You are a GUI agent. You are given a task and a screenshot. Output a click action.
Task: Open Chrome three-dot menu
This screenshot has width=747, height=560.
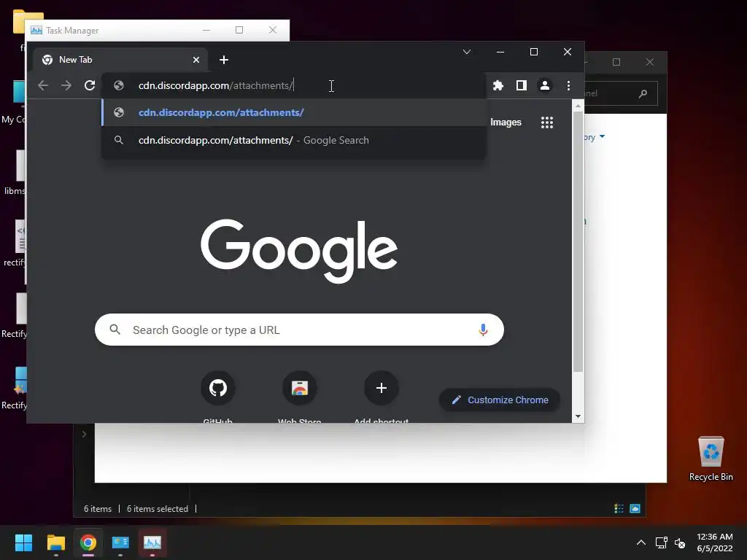(x=568, y=86)
